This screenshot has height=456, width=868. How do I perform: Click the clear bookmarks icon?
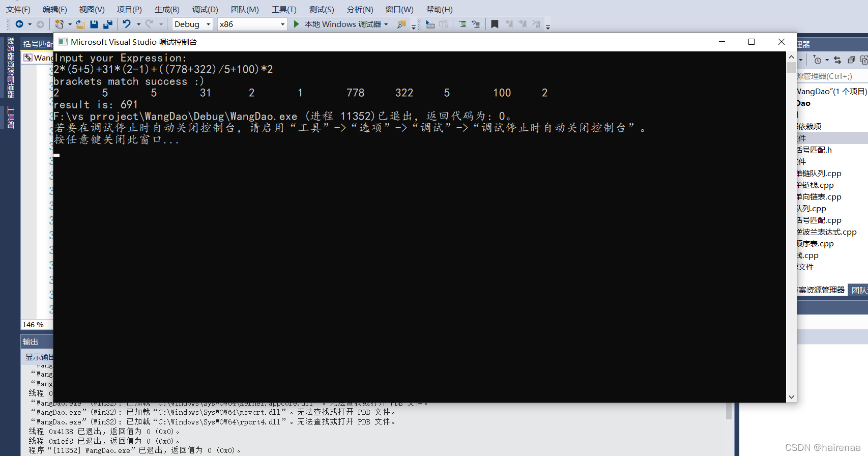coord(536,24)
